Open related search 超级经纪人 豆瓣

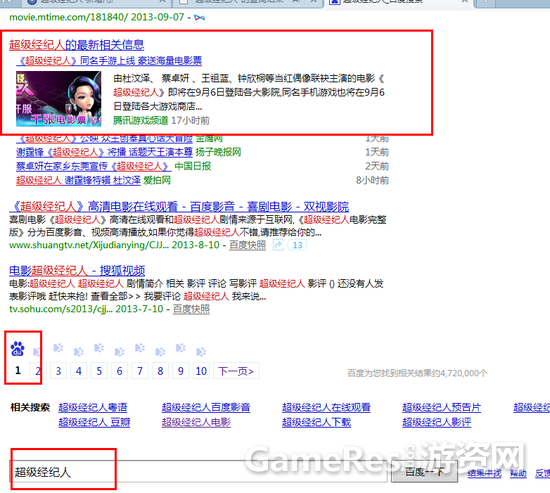tap(94, 422)
